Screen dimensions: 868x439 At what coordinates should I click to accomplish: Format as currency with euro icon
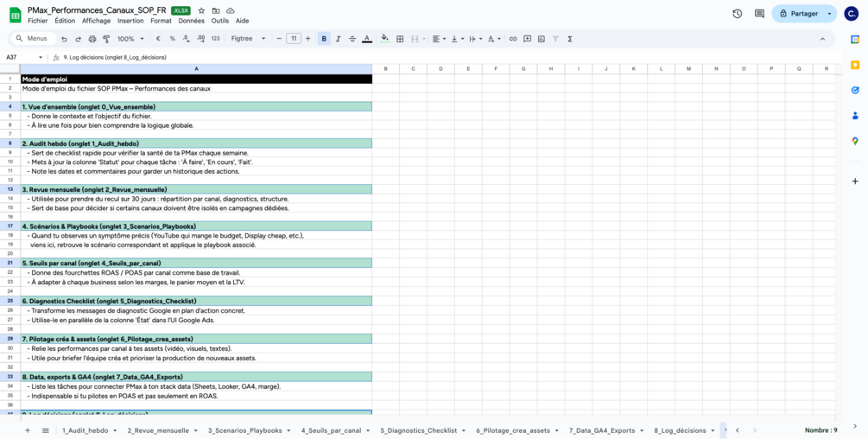click(x=158, y=39)
